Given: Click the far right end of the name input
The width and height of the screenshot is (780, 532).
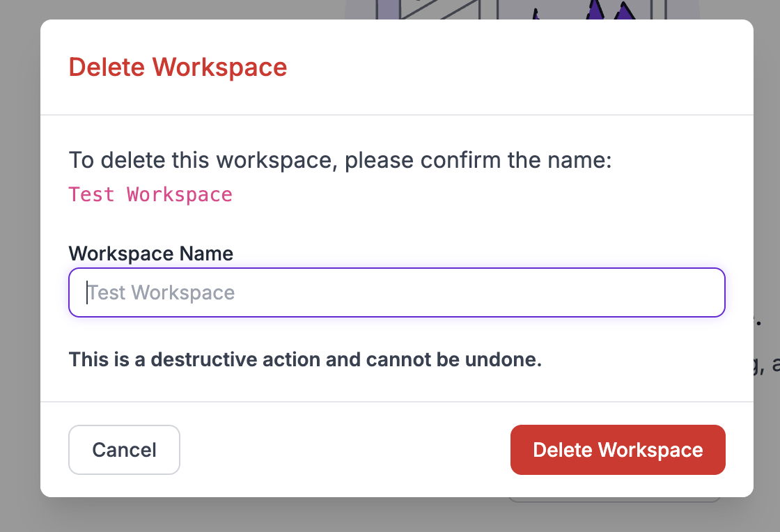Looking at the screenshot, I should click(x=710, y=292).
